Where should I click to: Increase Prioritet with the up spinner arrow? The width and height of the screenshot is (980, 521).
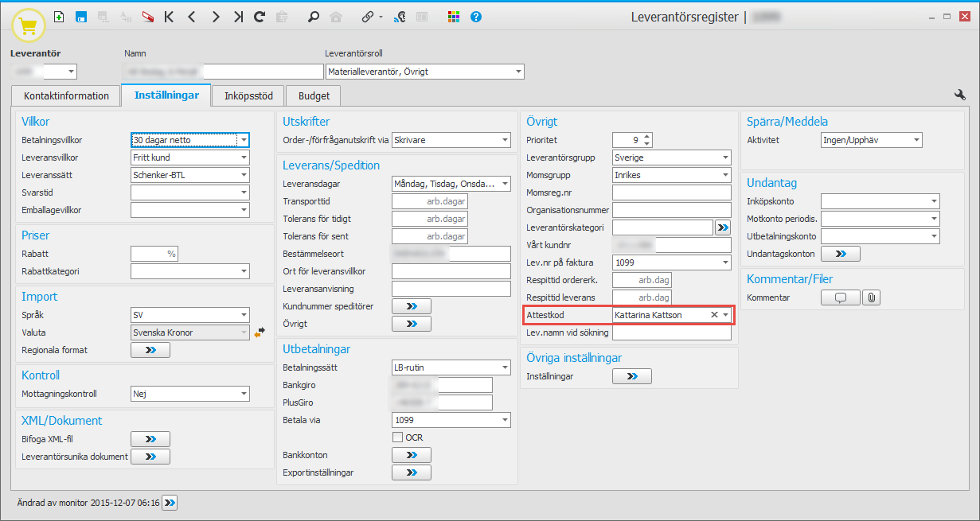click(x=646, y=136)
